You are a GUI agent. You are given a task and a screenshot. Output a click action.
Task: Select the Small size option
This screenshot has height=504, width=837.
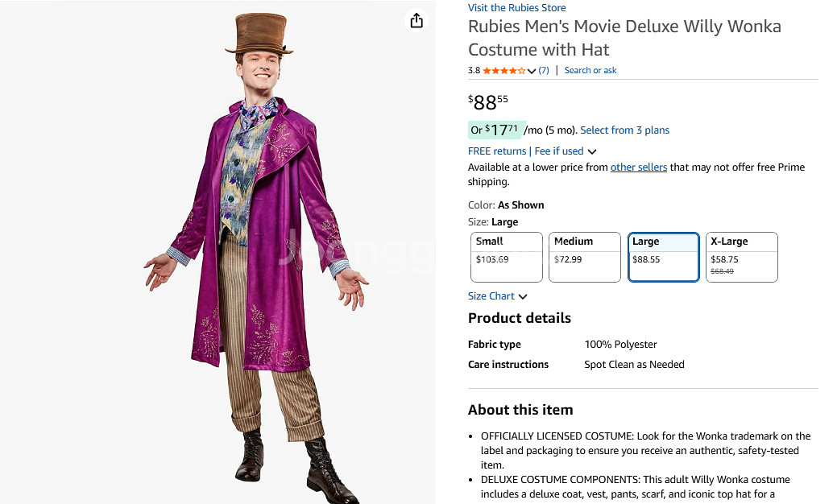(x=506, y=257)
